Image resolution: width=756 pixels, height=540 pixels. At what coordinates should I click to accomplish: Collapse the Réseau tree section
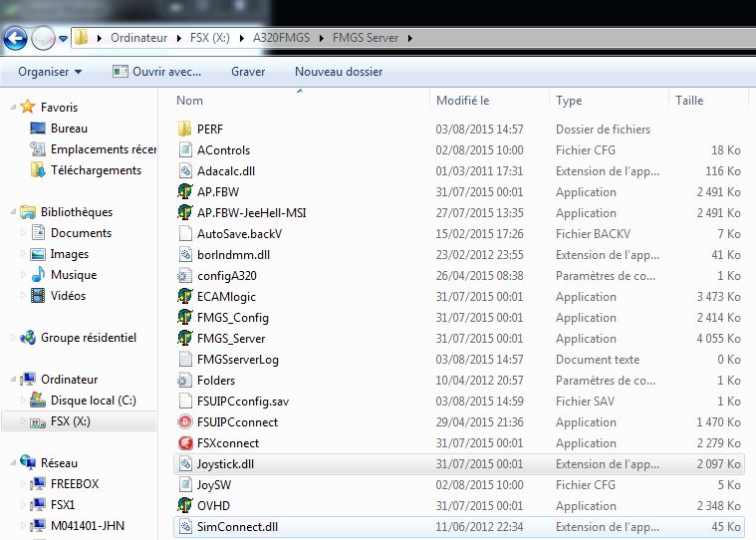pos(13,463)
